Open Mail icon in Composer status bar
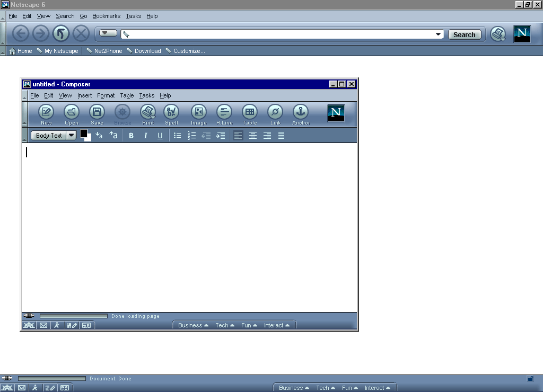Screen dimensions: 543x392 click(43, 325)
